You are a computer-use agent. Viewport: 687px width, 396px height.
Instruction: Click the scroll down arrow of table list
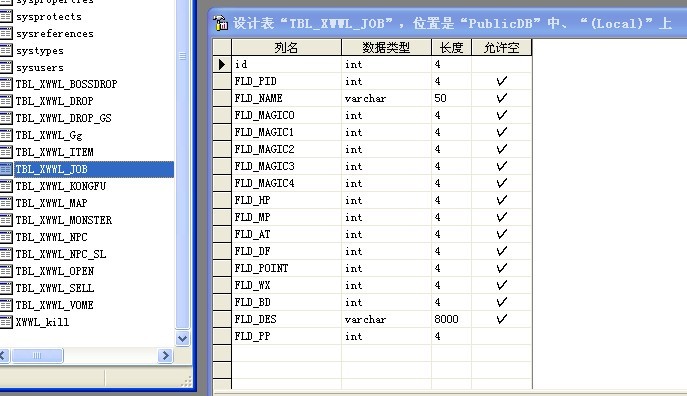click(x=182, y=338)
